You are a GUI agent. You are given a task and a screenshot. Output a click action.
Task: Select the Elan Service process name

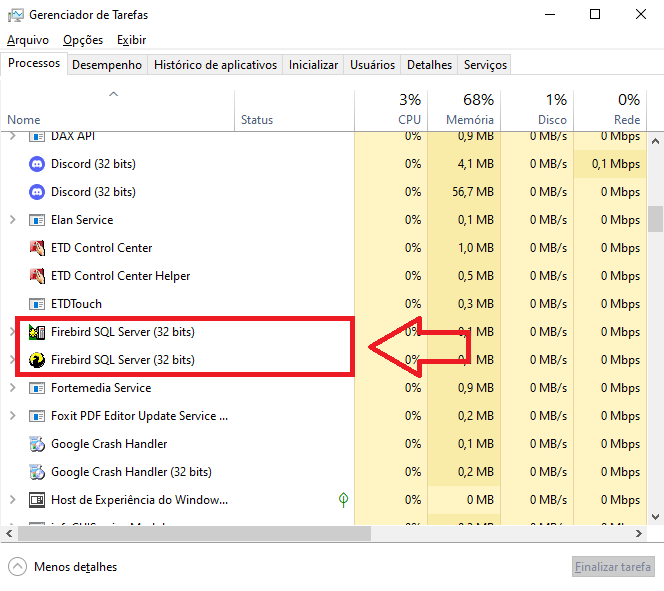click(82, 220)
